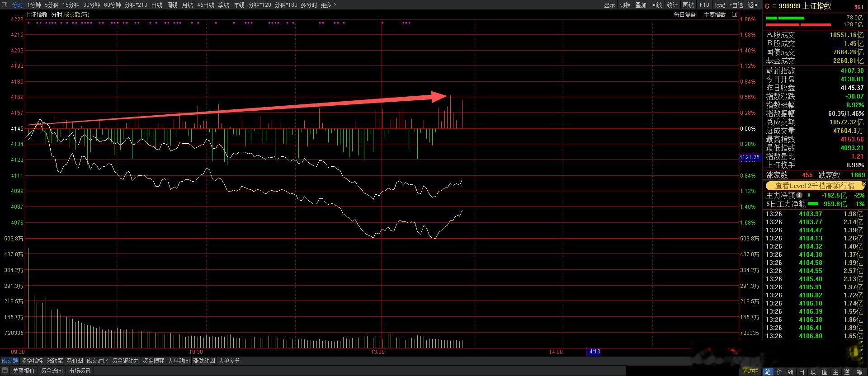Screen dimensions: 868x376
Task: Switch to 60分钟 period
Action: pyautogui.click(x=113, y=5)
